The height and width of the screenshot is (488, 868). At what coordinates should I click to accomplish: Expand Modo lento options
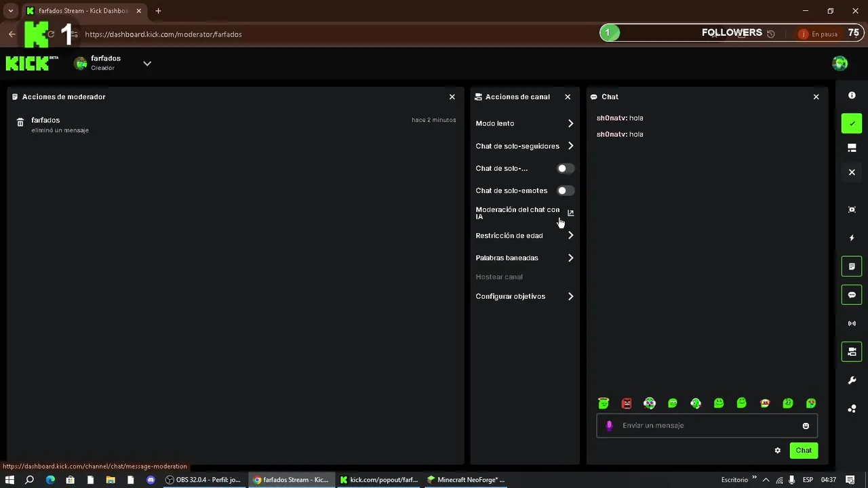pyautogui.click(x=570, y=123)
